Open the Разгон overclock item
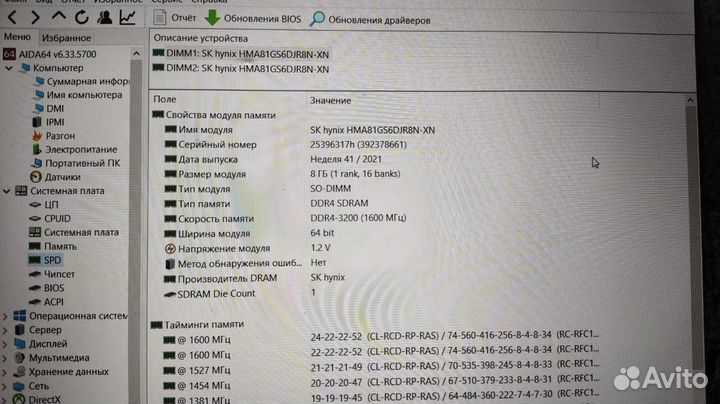Screen dimensions: 720x404 pos(54,136)
